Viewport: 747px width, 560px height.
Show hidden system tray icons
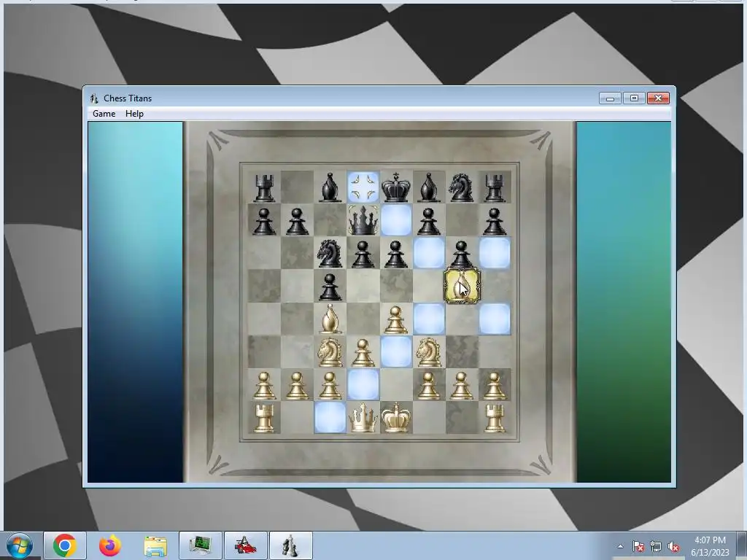(x=620, y=546)
